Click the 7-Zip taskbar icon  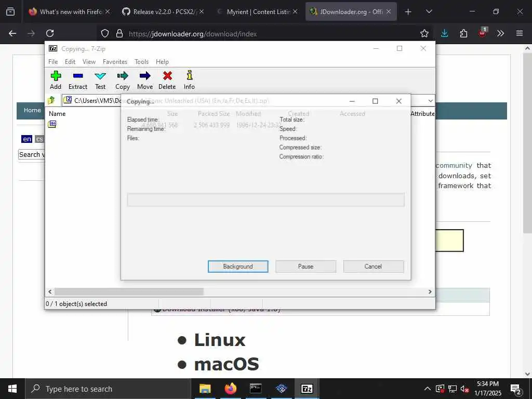pyautogui.click(x=307, y=389)
